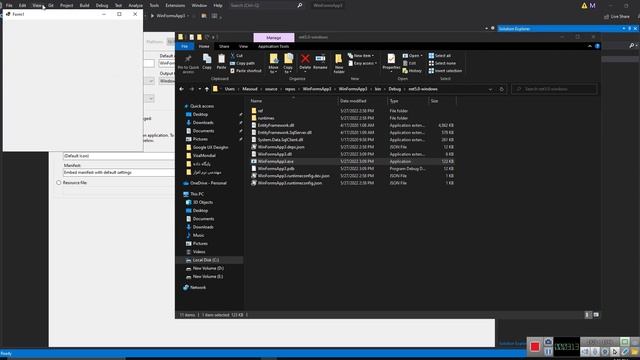Switch to the Home ribbon tab

pos(204,47)
